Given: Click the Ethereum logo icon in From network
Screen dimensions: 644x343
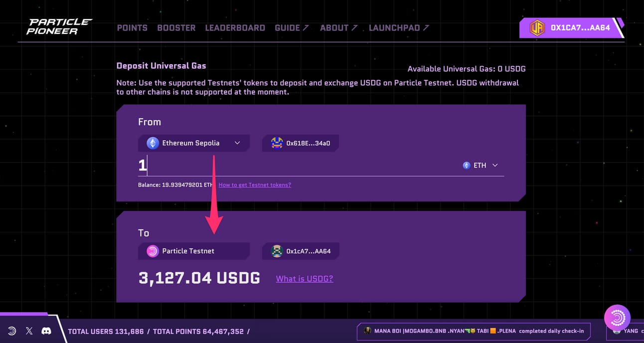Looking at the screenshot, I should click(153, 143).
